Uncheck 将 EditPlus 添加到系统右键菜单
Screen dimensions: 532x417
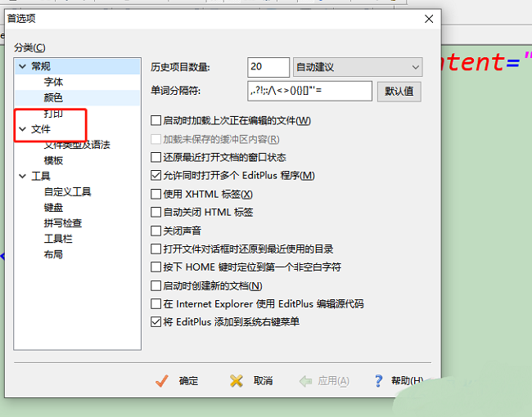point(156,321)
